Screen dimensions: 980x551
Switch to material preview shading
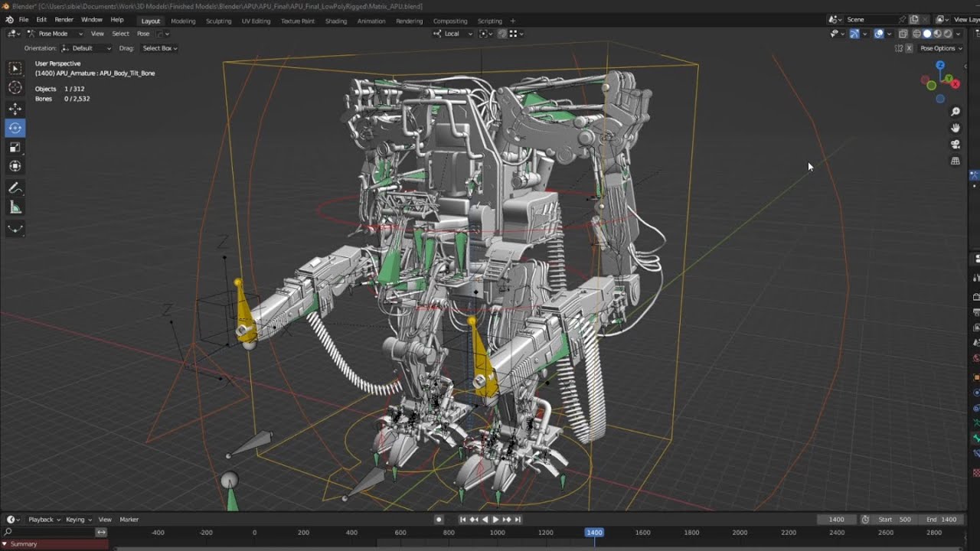937,34
